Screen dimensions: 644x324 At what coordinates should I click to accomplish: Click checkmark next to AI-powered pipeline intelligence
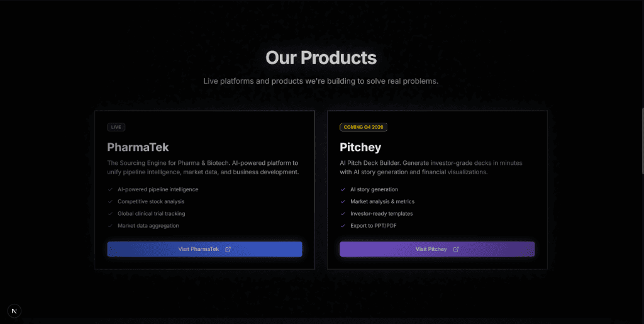(110, 189)
